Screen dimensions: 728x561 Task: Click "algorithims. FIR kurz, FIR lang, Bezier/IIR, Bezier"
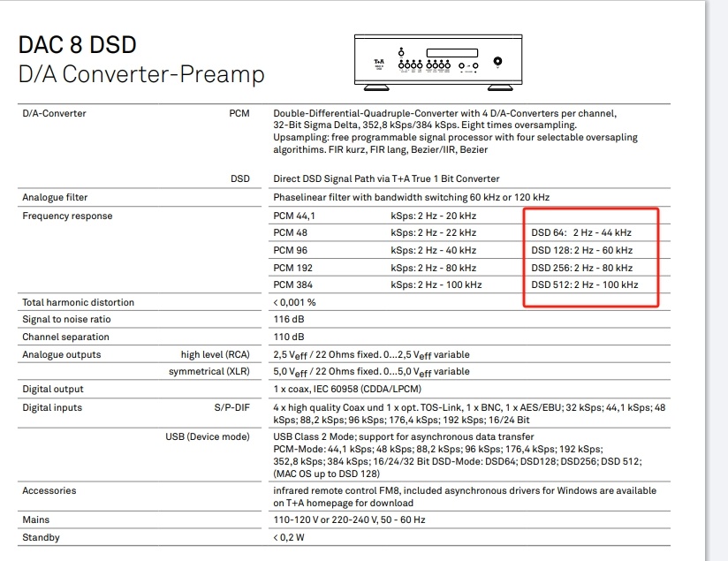380,149
